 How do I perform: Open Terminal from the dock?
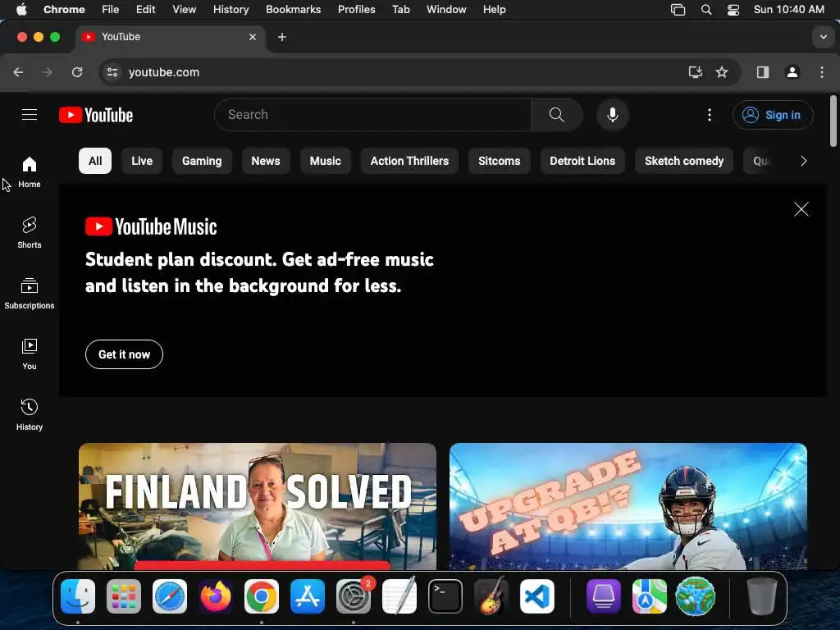(445, 596)
